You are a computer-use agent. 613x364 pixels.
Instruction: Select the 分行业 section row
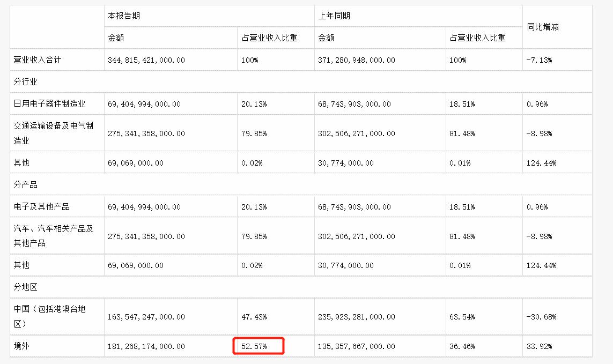[x=301, y=81]
